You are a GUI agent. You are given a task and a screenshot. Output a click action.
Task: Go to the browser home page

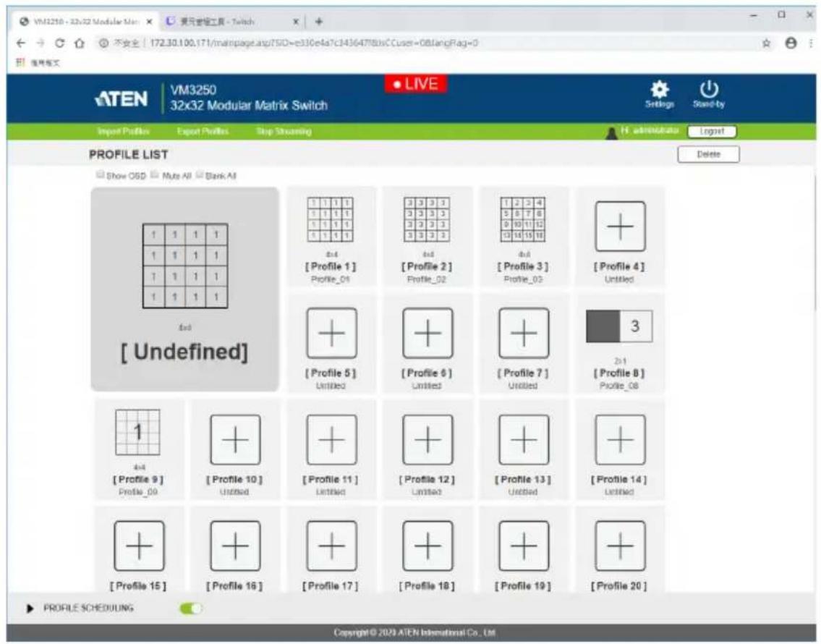pos(80,43)
